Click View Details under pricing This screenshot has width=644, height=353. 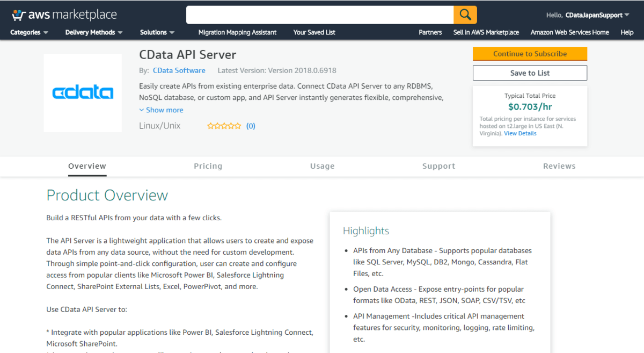point(520,133)
